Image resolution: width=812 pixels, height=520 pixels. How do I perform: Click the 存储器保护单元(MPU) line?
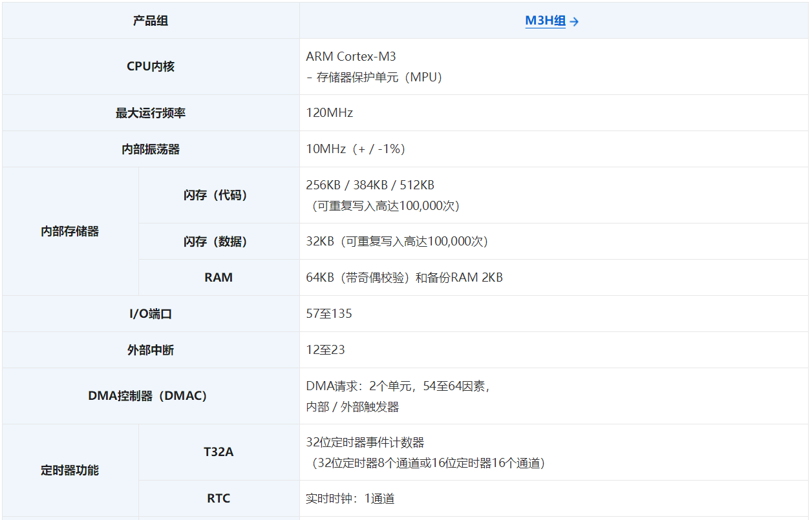374,78
